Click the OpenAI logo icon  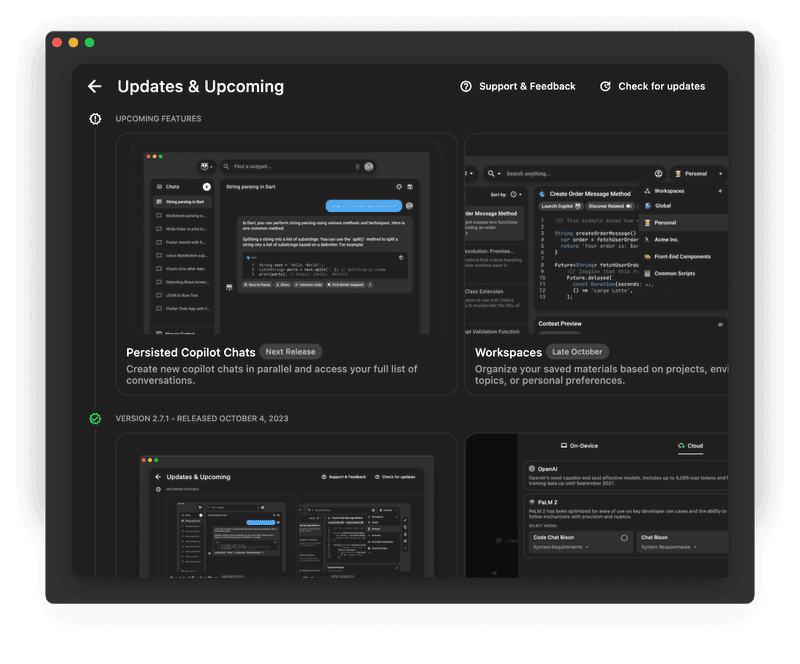(x=531, y=467)
